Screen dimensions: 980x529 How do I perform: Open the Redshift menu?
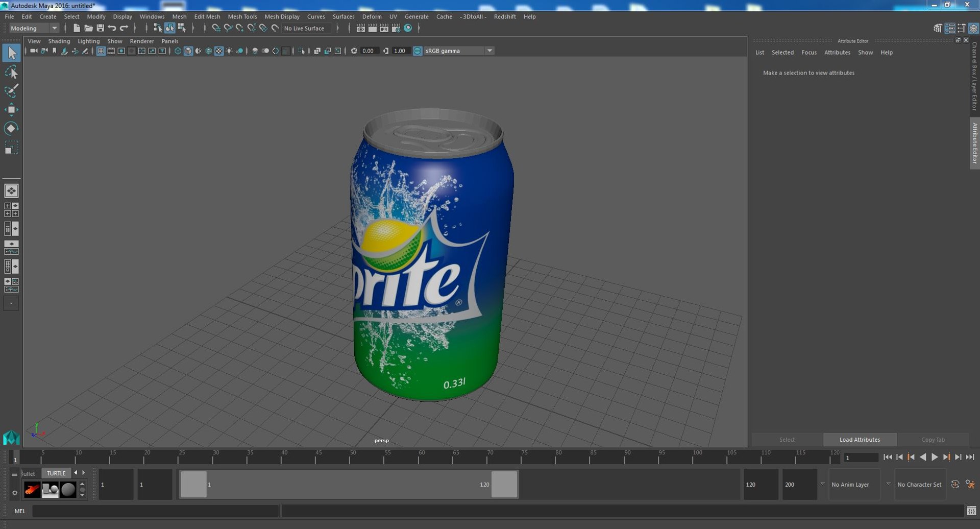[x=505, y=16]
